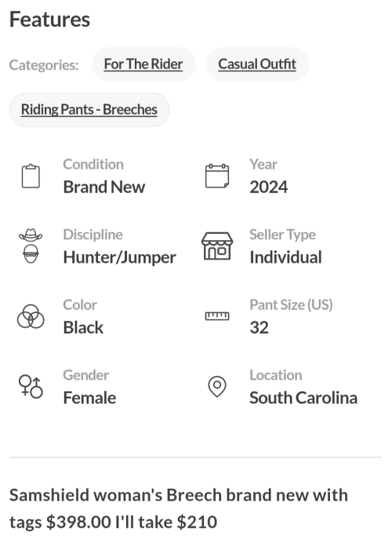Click the calendar Year icon

[217, 176]
